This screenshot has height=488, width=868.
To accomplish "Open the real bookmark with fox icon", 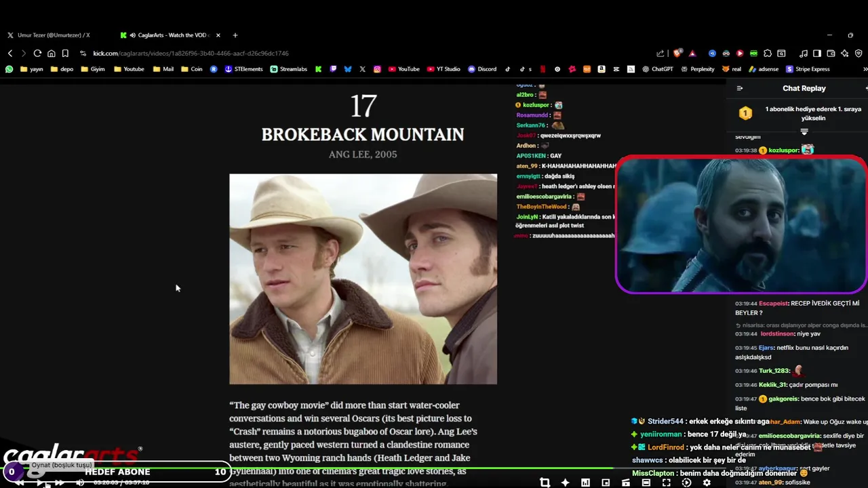I will click(732, 69).
